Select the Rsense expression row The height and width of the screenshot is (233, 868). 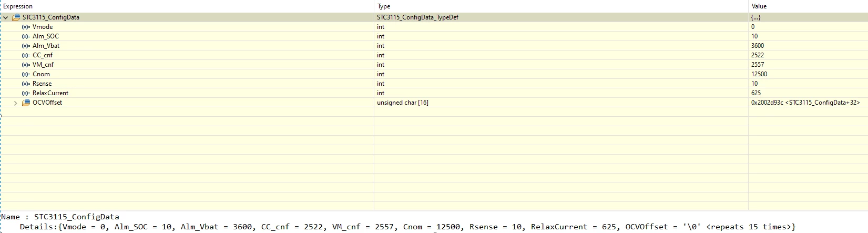[x=434, y=84]
